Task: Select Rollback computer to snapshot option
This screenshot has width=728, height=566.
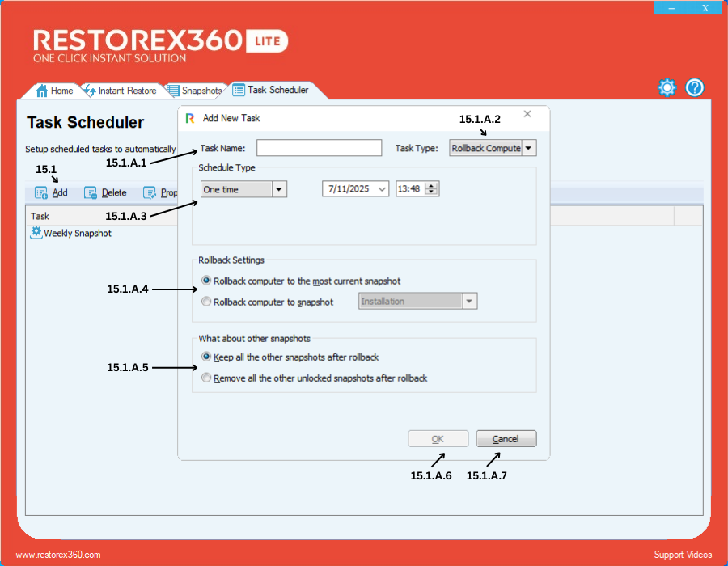Action: pos(207,302)
